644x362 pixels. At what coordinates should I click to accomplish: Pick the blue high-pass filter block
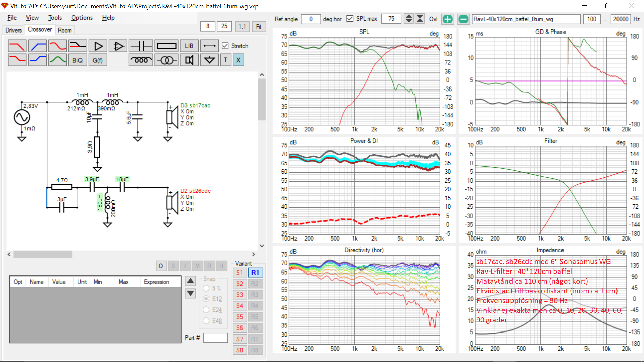tap(37, 46)
